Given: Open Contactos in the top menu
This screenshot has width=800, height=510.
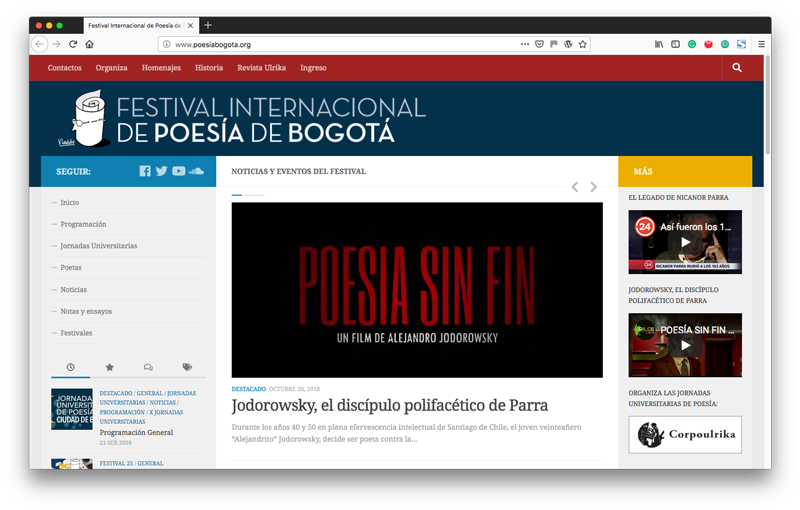Looking at the screenshot, I should pos(64,68).
